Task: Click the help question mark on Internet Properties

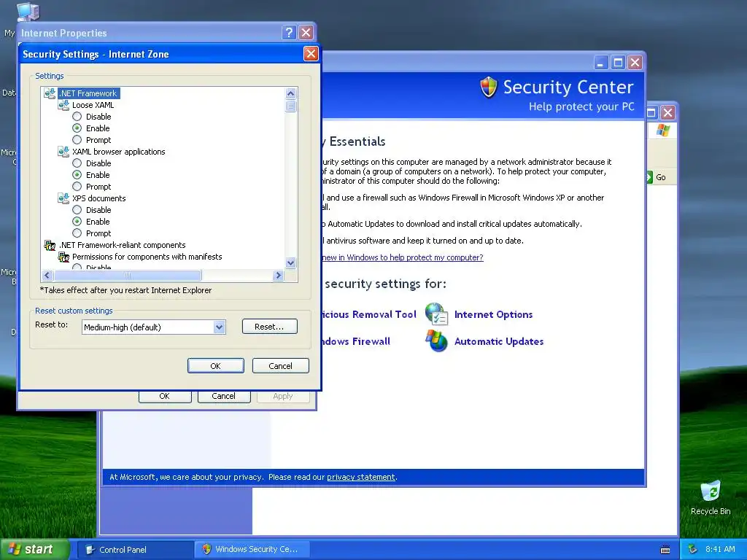Action: pos(289,32)
